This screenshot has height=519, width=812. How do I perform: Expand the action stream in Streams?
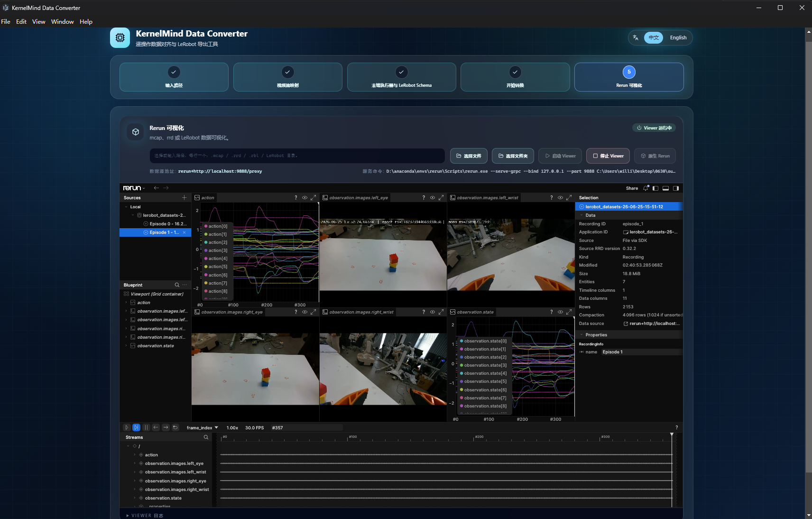pos(135,455)
